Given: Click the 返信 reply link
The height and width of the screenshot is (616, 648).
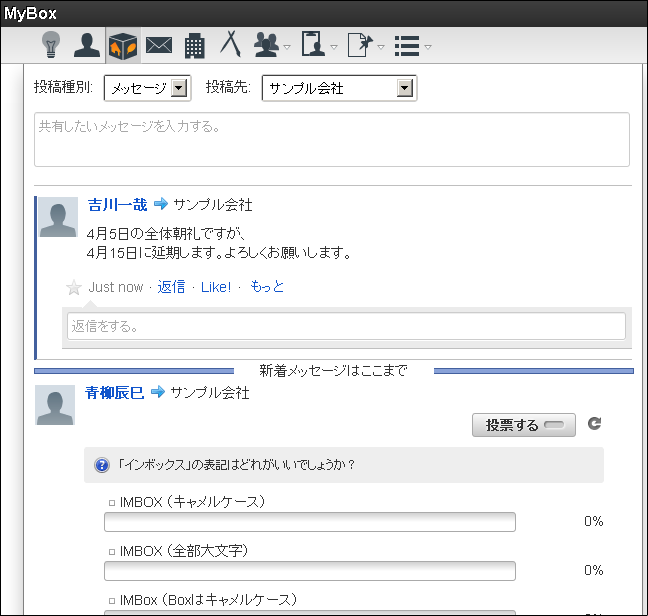Looking at the screenshot, I should (x=171, y=287).
